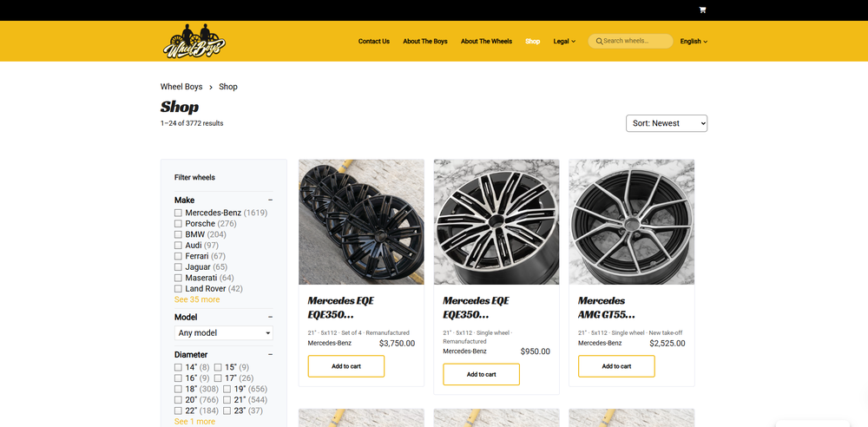This screenshot has height=427, width=868.
Task: Click the search magnifier icon
Action: (599, 41)
